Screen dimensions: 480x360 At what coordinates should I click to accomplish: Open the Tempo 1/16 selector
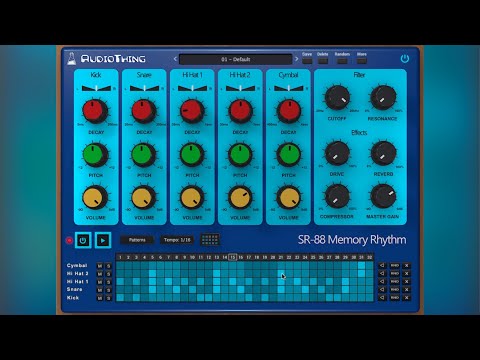tap(177, 240)
